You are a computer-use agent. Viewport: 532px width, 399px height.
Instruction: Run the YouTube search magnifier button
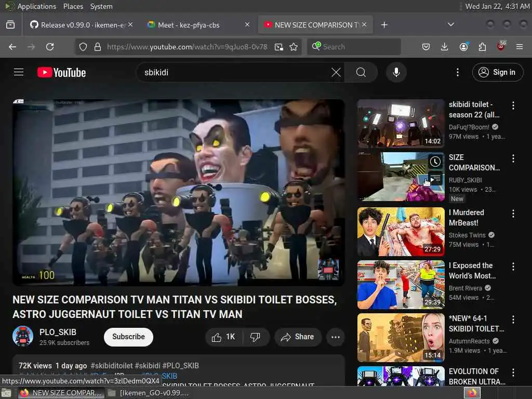coord(361,72)
